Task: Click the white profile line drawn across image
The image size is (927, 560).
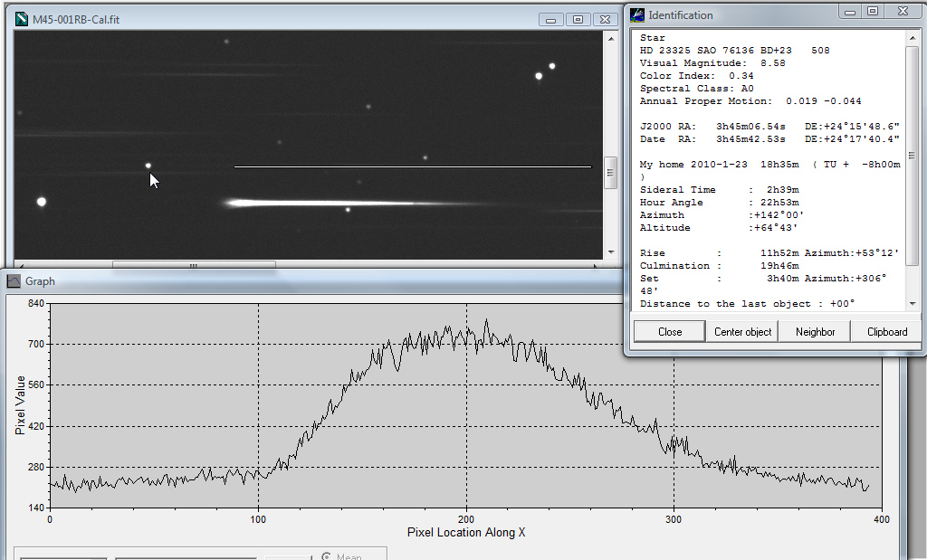Action: tap(413, 166)
